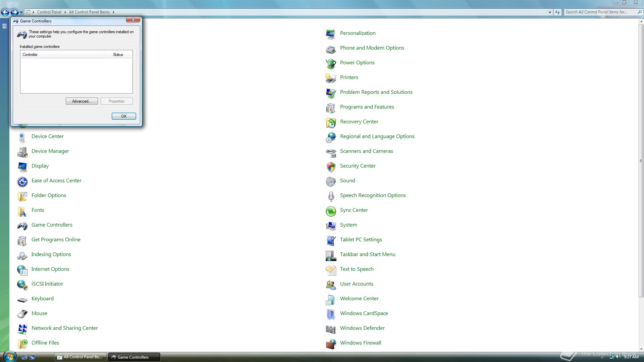The height and width of the screenshot is (362, 644).
Task: Click the Sound speaker icon
Action: click(331, 181)
